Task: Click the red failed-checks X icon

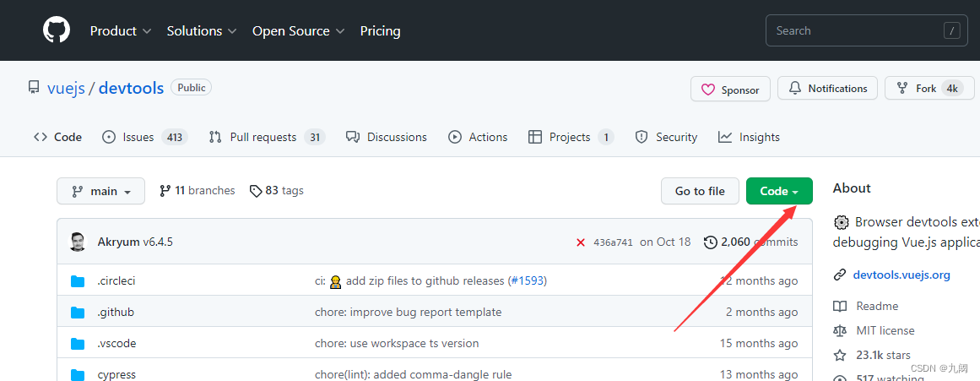Action: (x=581, y=242)
